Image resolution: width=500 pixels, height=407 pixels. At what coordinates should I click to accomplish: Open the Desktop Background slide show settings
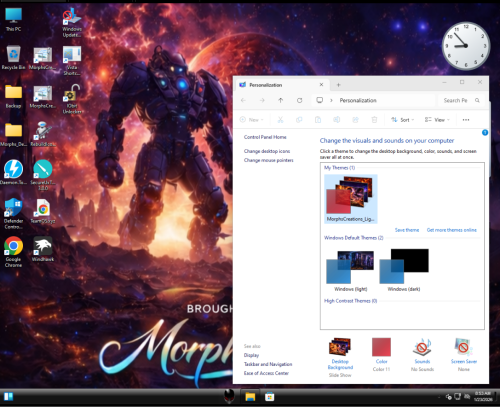(x=340, y=357)
